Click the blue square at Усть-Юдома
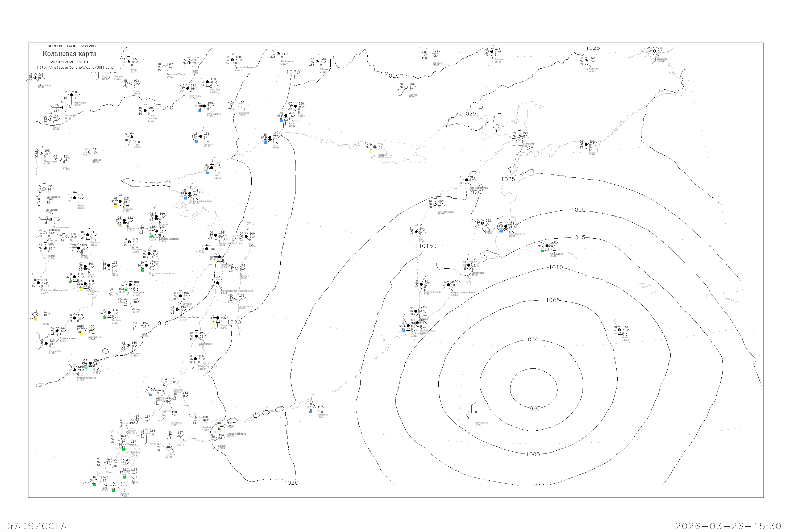Screen dimensions: 798x532 [x=200, y=111]
